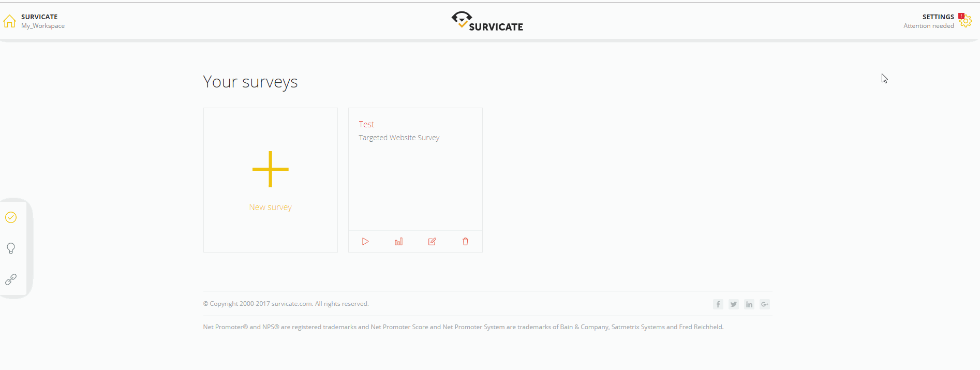Click the Survicate logo in the header
980x370 pixels.
[487, 21]
